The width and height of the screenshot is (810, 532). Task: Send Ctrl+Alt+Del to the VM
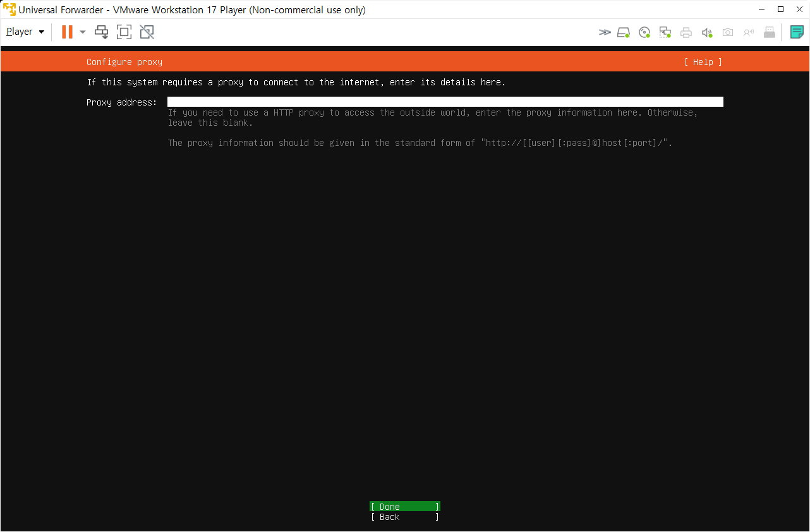[101, 32]
